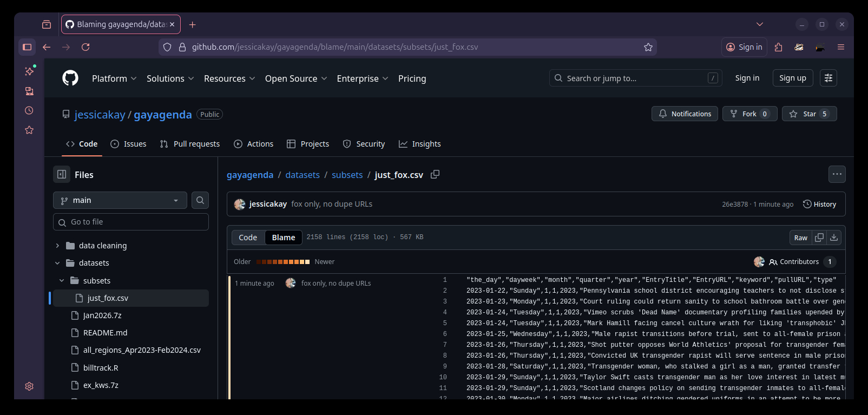Copy raw file contents
The image size is (868, 415).
819,238
